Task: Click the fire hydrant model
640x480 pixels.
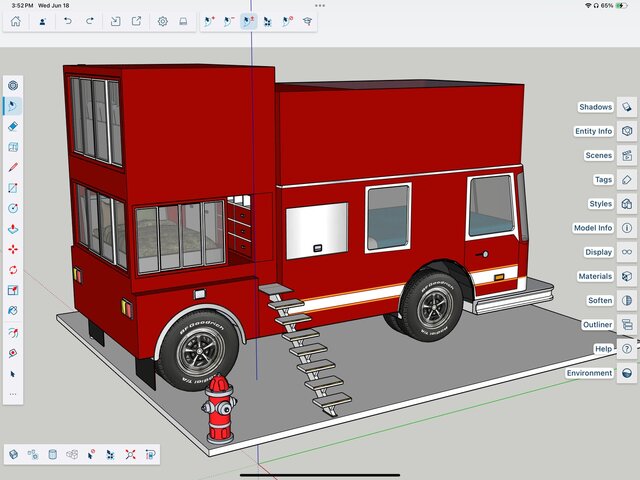Action: (219, 409)
